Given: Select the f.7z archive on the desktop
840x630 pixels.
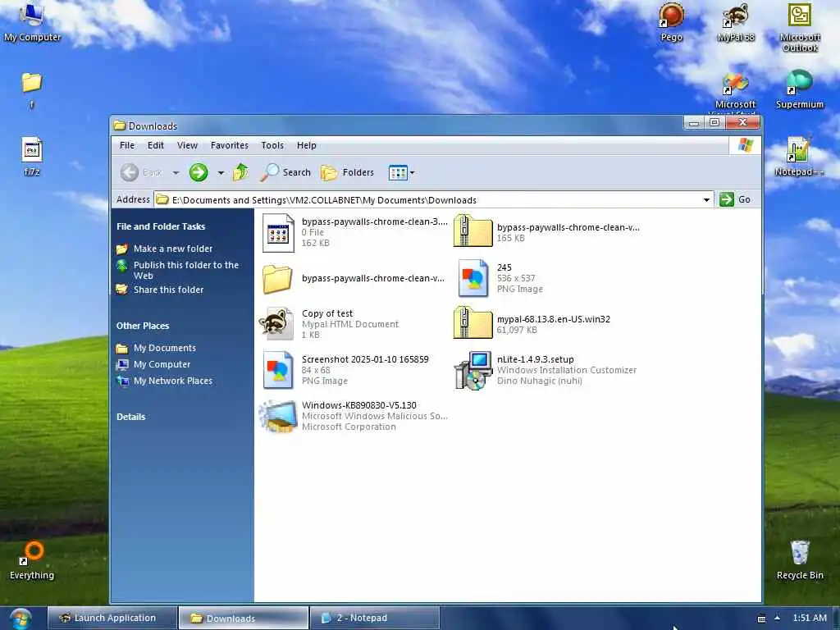Looking at the screenshot, I should 32,157.
